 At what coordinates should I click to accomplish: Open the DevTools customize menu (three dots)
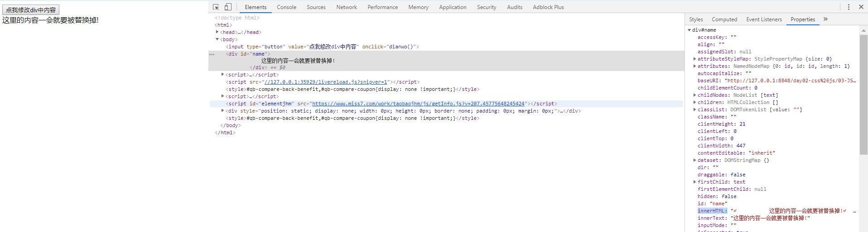[x=849, y=7]
